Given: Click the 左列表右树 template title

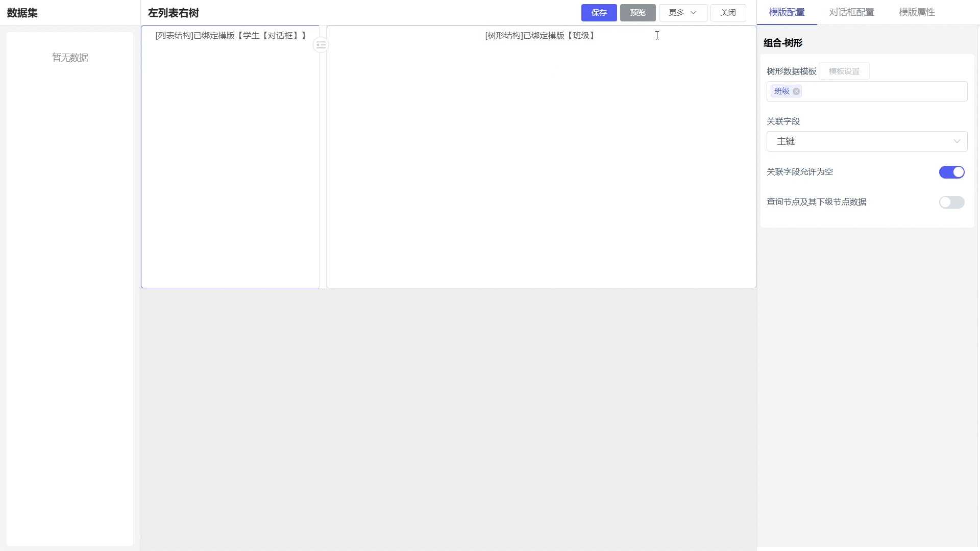Looking at the screenshot, I should click(x=174, y=13).
